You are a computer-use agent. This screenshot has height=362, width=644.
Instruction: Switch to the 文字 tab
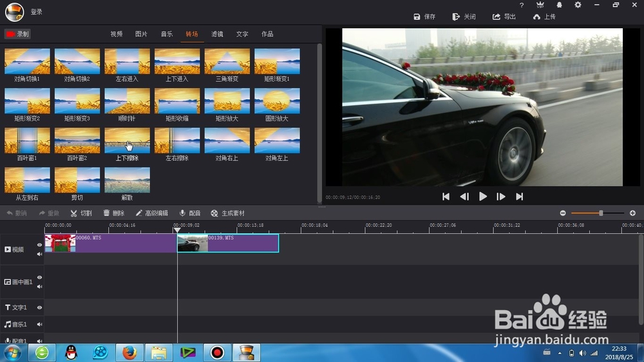pyautogui.click(x=242, y=34)
